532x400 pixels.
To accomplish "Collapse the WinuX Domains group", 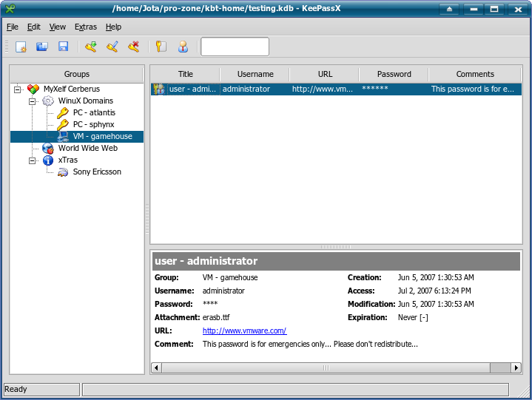I will coord(32,101).
